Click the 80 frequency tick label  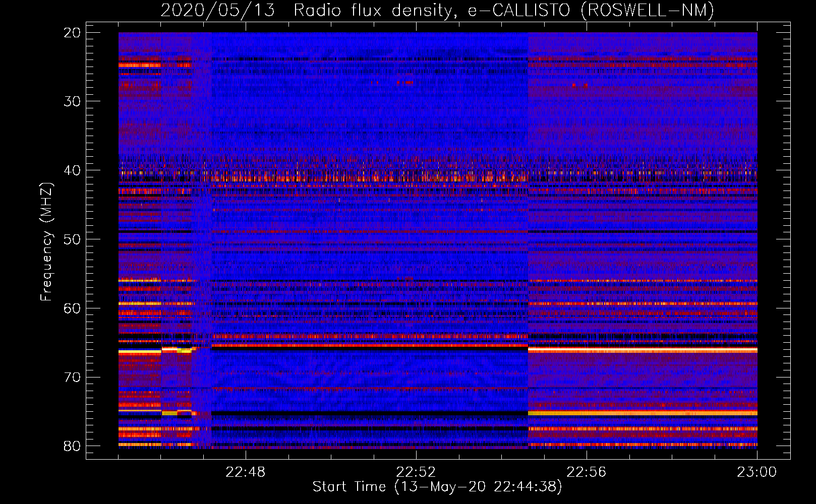[x=73, y=446]
